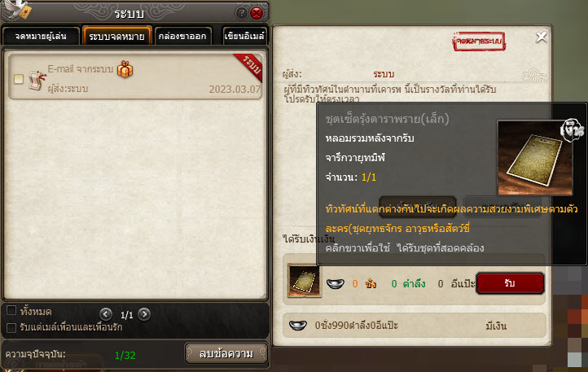Click the silver ingot icon beside 0 ชั่ง
This screenshot has width=588, height=372.
coord(336,284)
